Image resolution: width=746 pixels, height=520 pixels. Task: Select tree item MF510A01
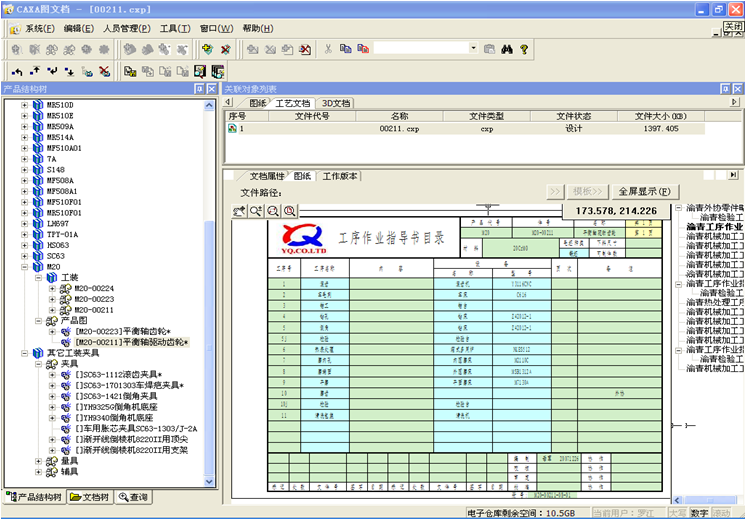tap(64, 148)
